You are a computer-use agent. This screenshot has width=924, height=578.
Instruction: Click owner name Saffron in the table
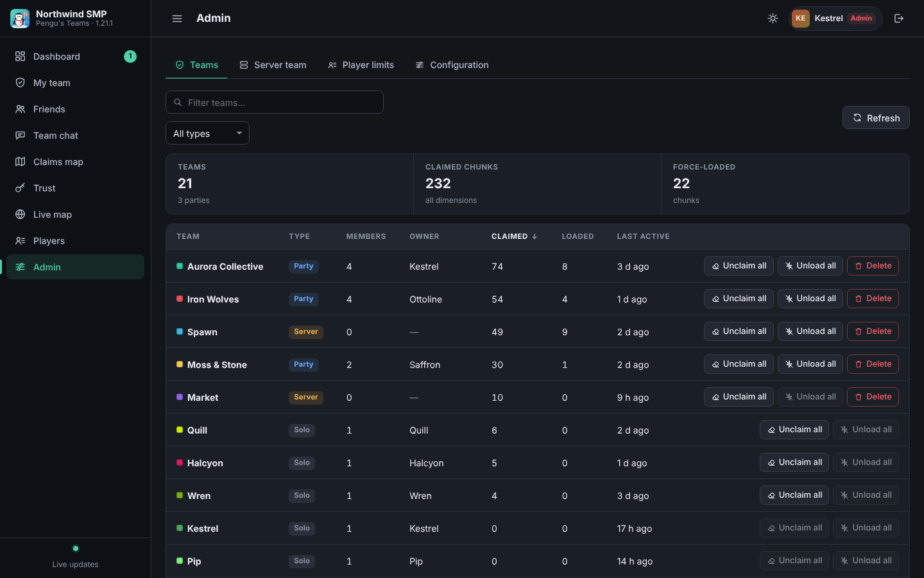point(425,365)
